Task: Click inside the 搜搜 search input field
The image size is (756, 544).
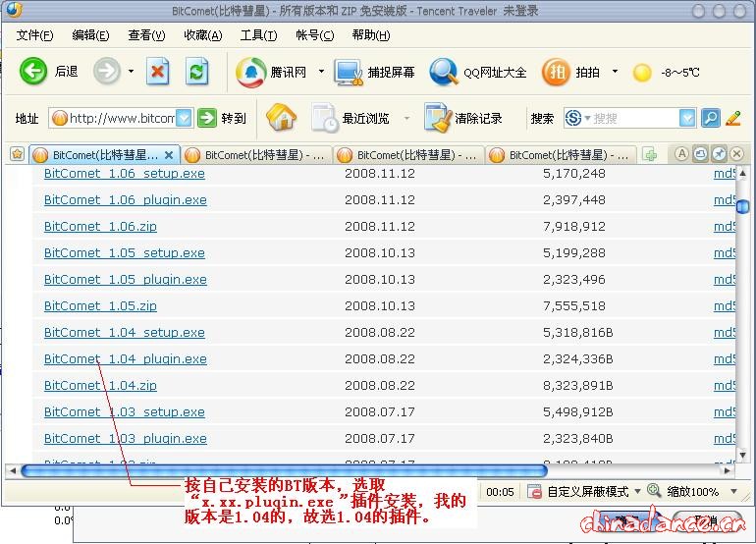Action: 636,118
